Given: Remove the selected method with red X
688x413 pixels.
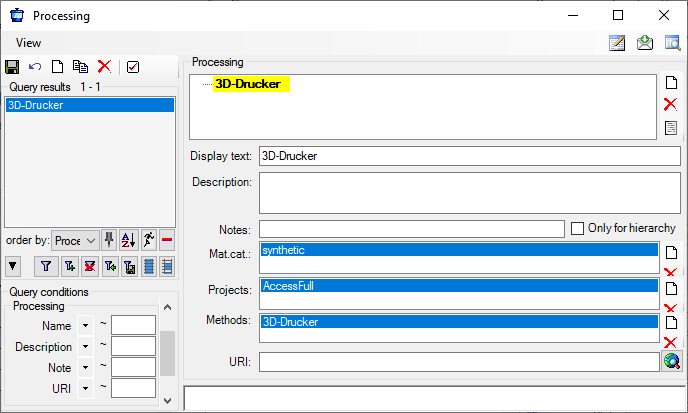Looking at the screenshot, I should [671, 342].
